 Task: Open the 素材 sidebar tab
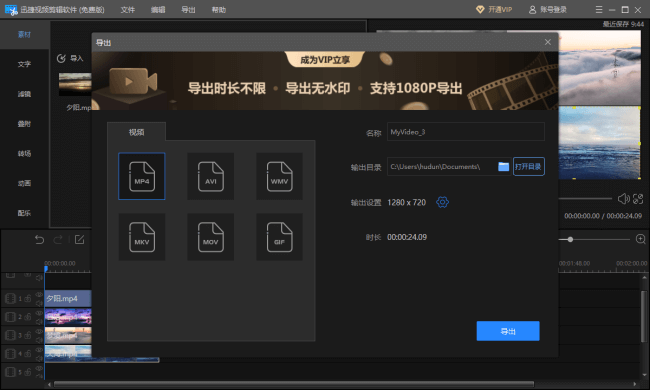point(24,34)
